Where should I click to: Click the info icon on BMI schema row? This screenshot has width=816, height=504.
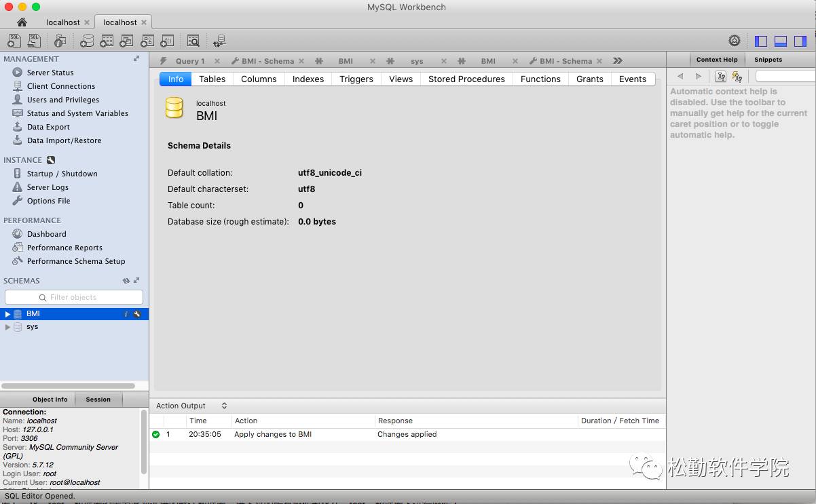pos(126,314)
